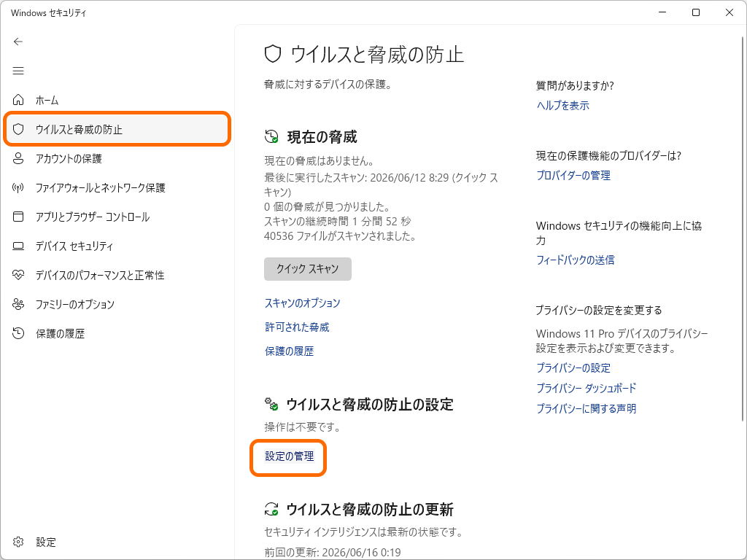
Task: Click the window icon for アプリとブラウザー
Action: click(x=18, y=217)
